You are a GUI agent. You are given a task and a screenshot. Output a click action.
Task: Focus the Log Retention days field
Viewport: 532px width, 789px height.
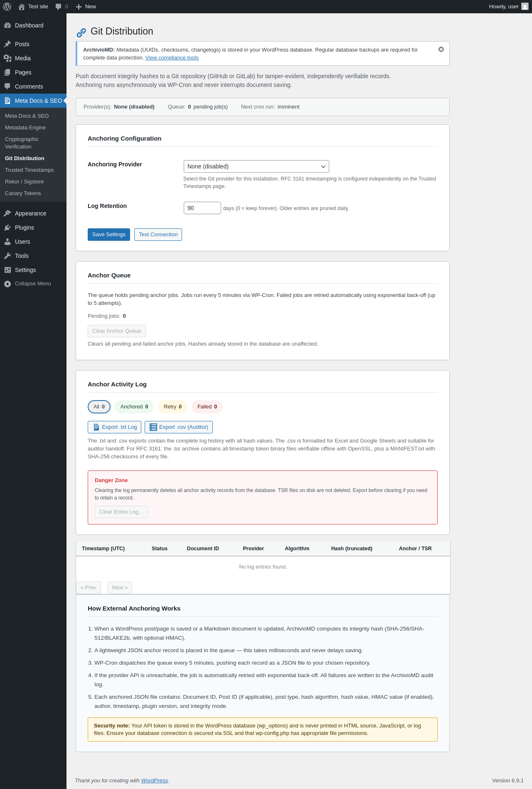point(202,208)
